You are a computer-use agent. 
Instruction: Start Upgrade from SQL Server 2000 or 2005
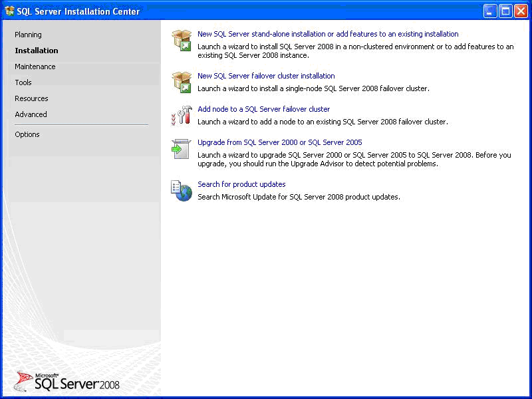click(x=279, y=142)
